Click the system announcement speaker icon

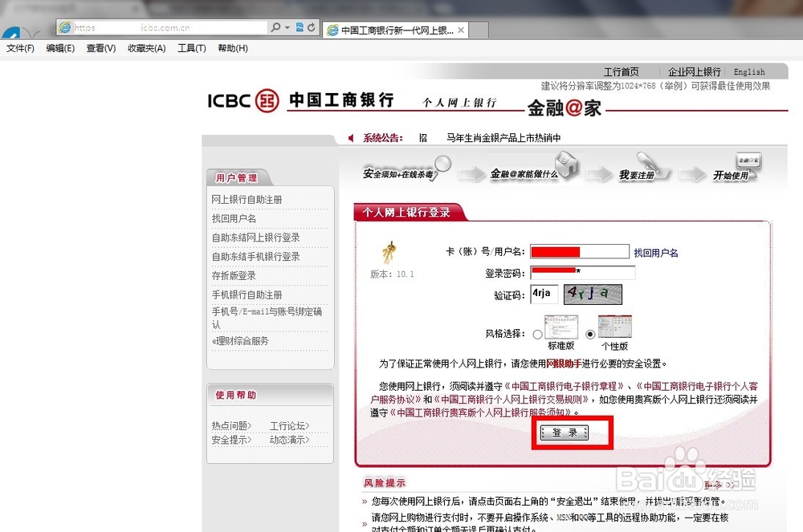pyautogui.click(x=352, y=137)
